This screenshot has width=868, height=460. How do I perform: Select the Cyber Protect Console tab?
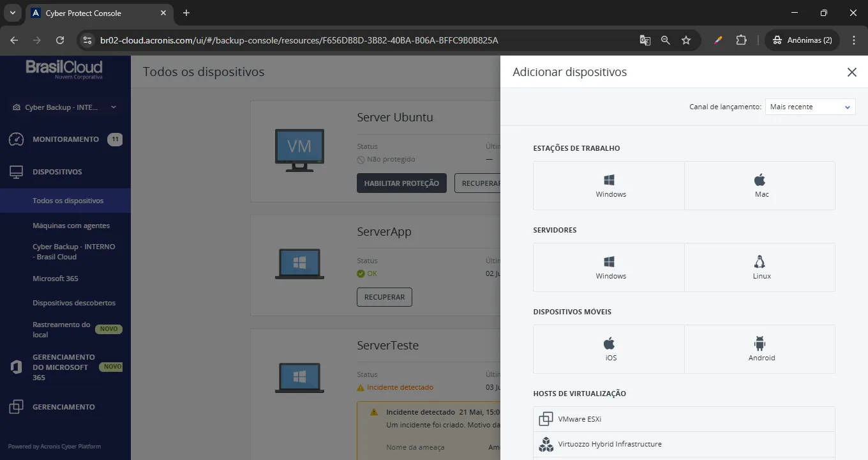[x=99, y=13]
